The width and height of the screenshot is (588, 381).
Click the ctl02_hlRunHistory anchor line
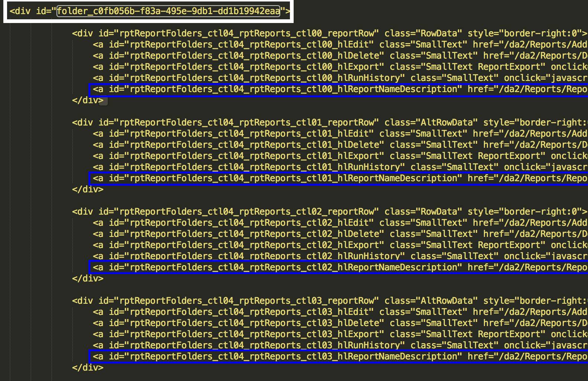click(x=340, y=256)
